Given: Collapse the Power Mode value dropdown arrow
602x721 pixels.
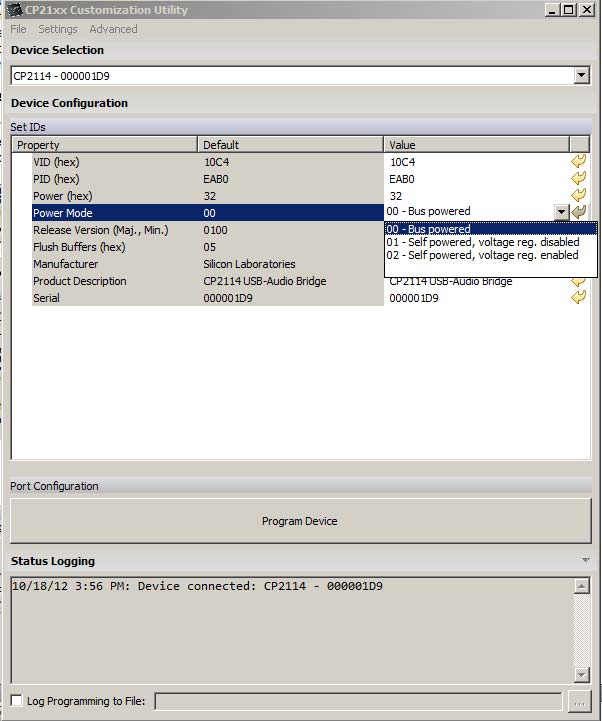Looking at the screenshot, I should 561,212.
